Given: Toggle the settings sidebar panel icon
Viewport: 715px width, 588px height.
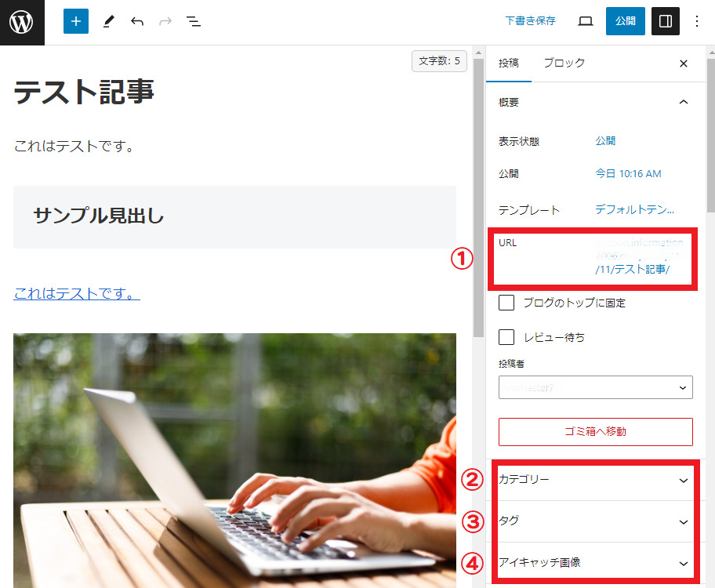Looking at the screenshot, I should [x=665, y=21].
